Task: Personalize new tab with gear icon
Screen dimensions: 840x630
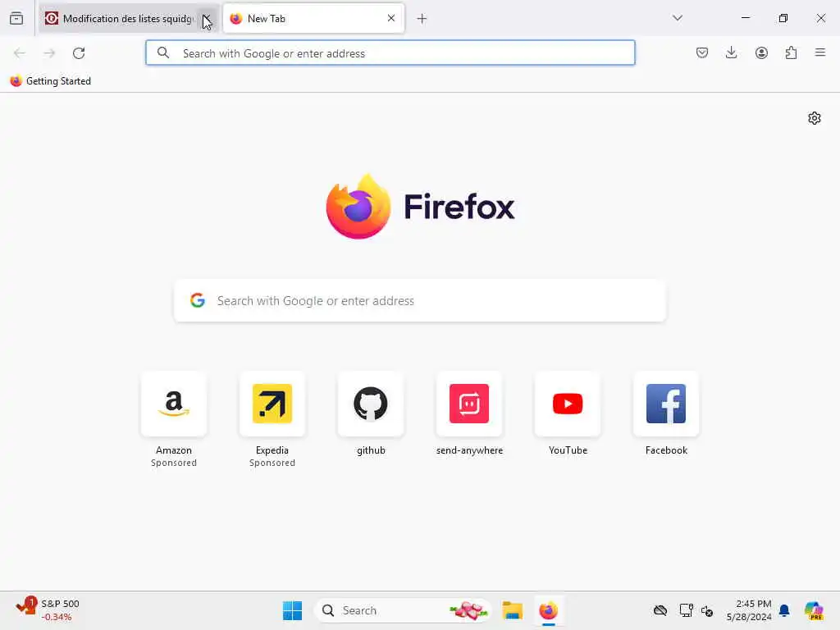Action: tap(815, 118)
